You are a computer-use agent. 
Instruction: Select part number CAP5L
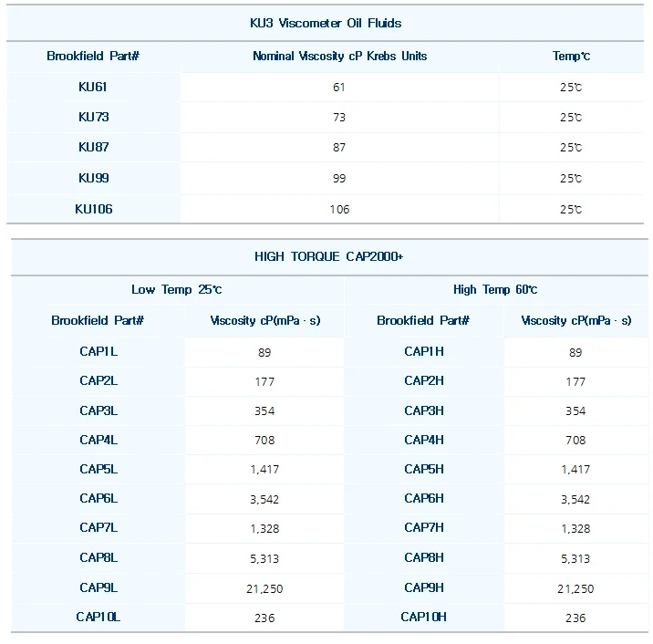coord(98,469)
